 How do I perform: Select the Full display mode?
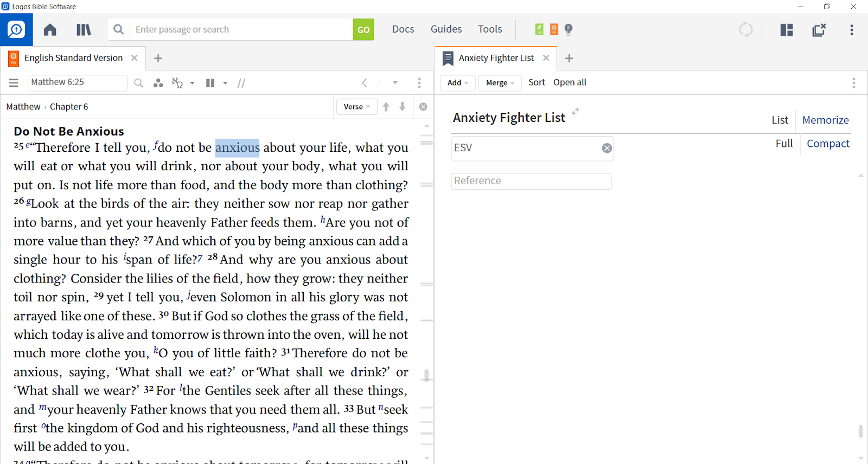784,144
